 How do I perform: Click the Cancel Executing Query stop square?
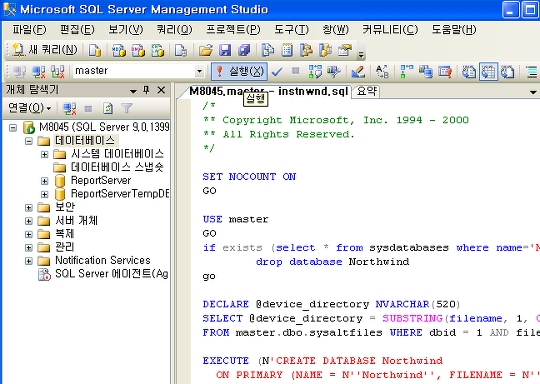click(295, 71)
